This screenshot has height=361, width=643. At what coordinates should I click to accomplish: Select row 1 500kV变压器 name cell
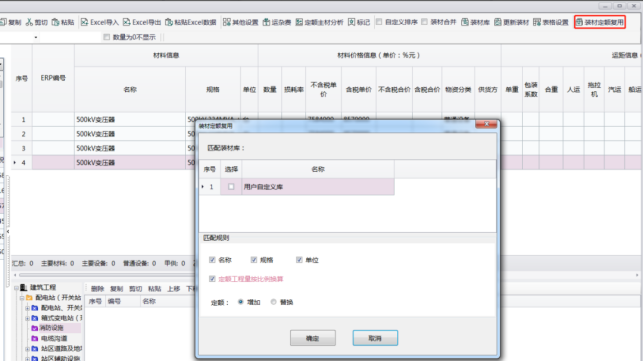click(130, 120)
